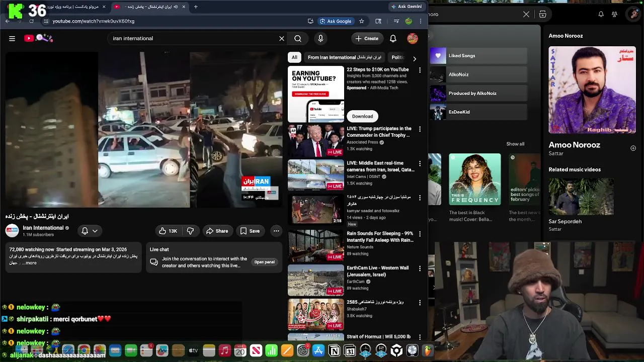This screenshot has width=644, height=362.
Task: Reload the page in Chrome
Action: [x=31, y=21]
